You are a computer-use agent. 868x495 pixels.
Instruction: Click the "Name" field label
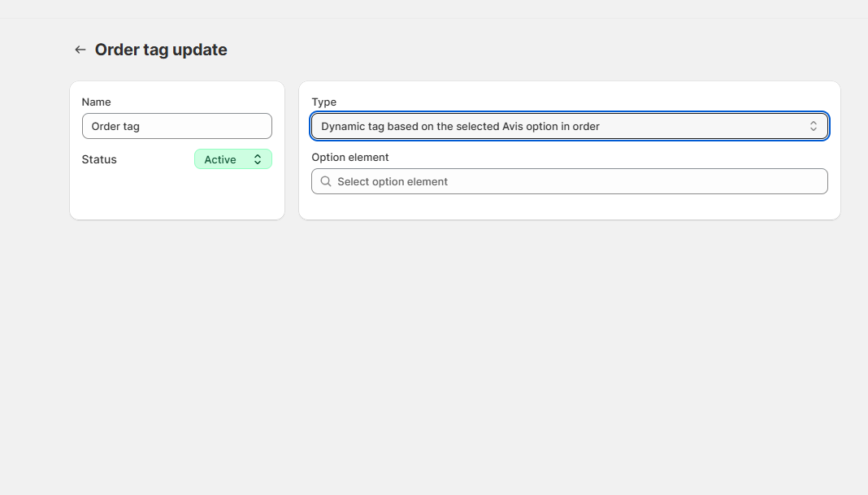(96, 102)
